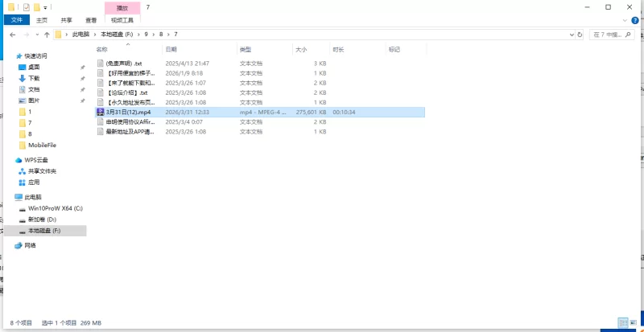
Task: Open folder 1 in the navigation pane
Action: point(30,112)
